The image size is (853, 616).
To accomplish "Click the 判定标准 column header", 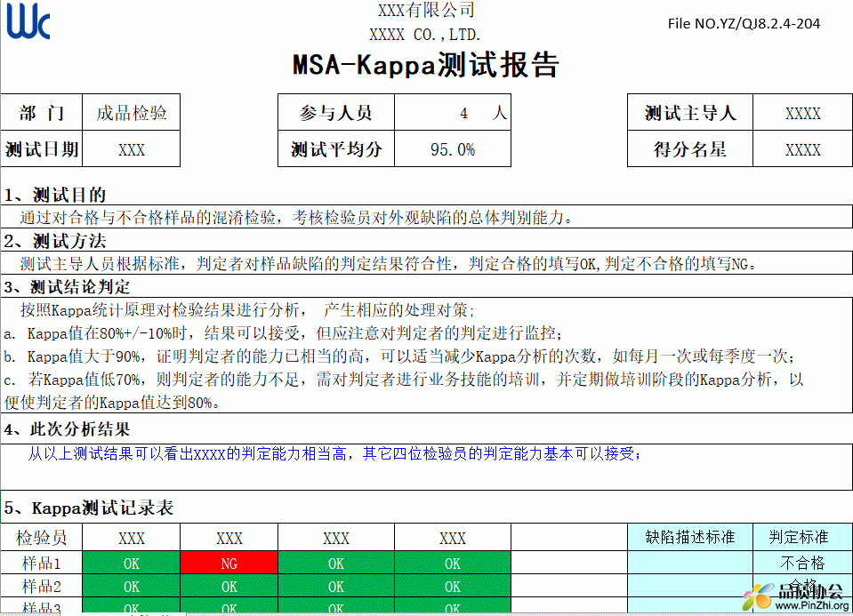I will point(803,537).
